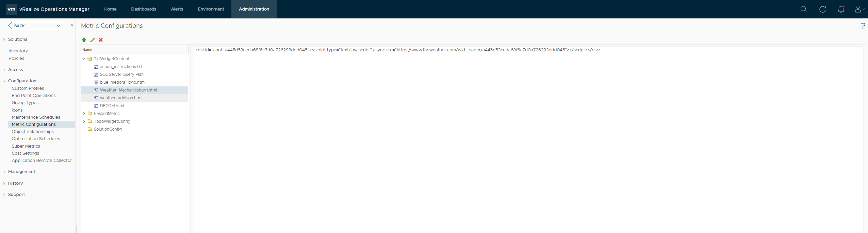Open the search magnifier icon
This screenshot has width=868, height=233.
tap(804, 9)
